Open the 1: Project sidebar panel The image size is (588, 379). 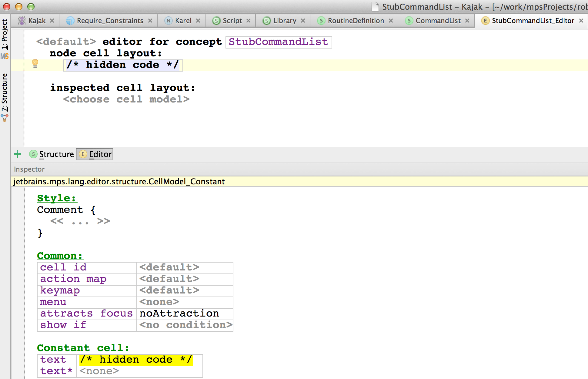[5, 34]
